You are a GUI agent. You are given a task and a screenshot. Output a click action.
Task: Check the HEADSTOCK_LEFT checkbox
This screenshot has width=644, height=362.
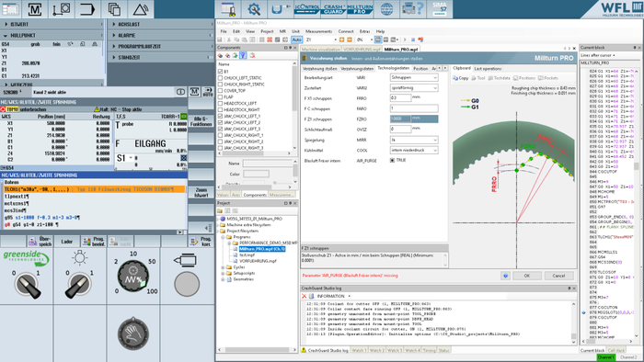tap(221, 103)
